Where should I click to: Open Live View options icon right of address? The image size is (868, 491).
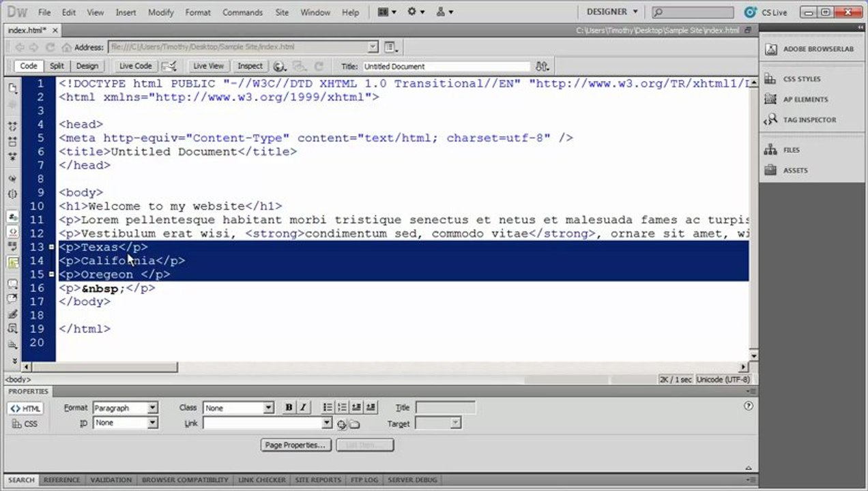point(391,47)
